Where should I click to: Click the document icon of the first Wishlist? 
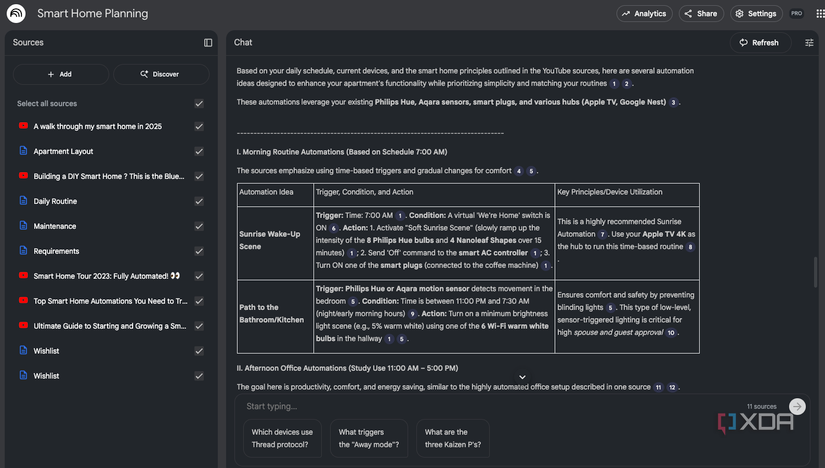(23, 350)
